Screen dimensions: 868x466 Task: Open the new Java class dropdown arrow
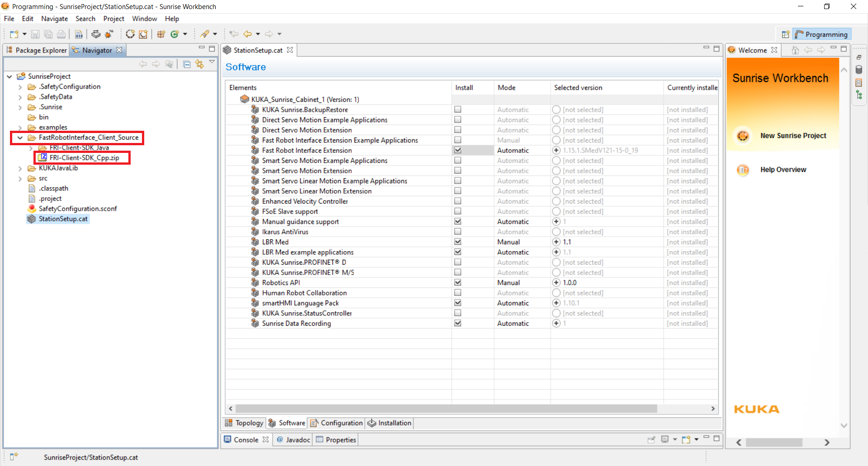tap(185, 34)
